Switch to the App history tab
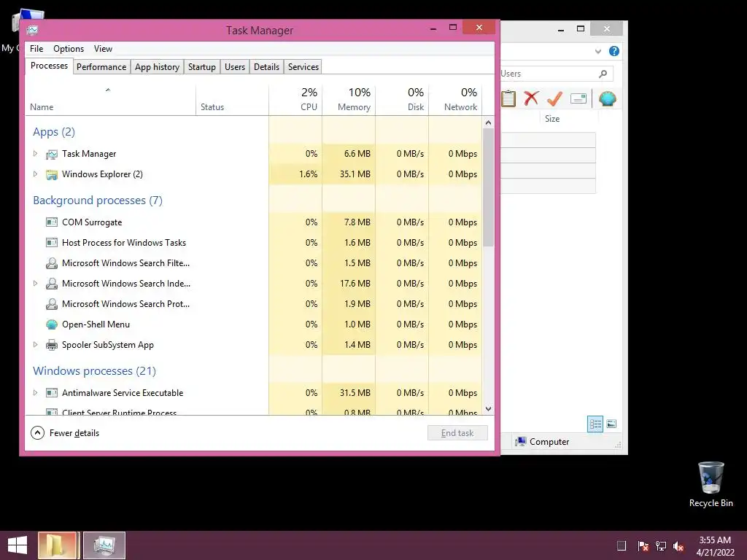 [x=158, y=66]
